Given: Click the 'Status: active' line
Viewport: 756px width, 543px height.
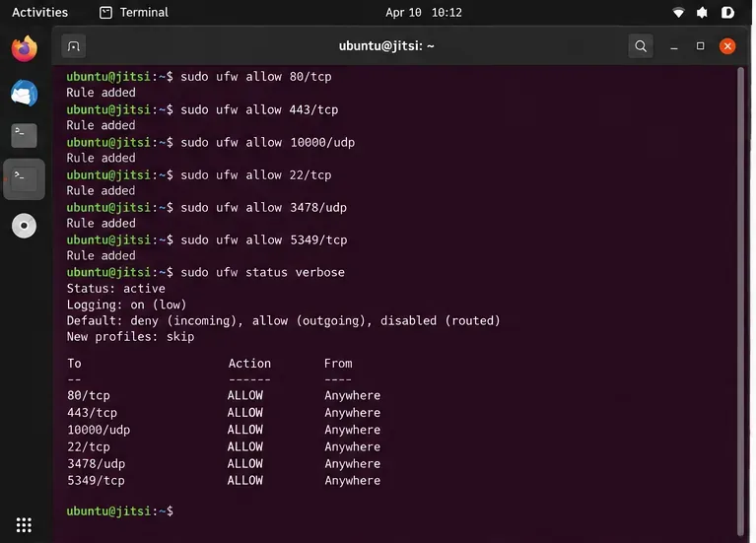Looking at the screenshot, I should (115, 289).
